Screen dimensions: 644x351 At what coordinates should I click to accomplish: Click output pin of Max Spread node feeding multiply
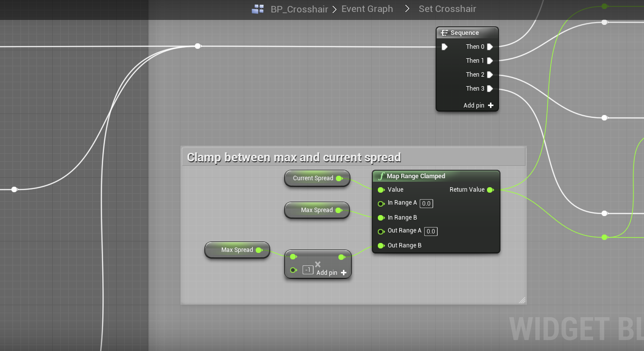(x=259, y=250)
